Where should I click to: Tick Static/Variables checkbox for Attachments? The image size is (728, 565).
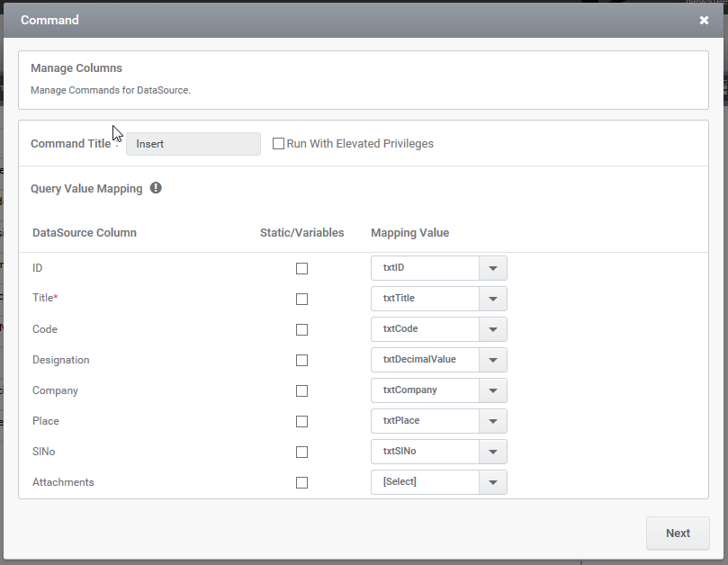click(301, 483)
